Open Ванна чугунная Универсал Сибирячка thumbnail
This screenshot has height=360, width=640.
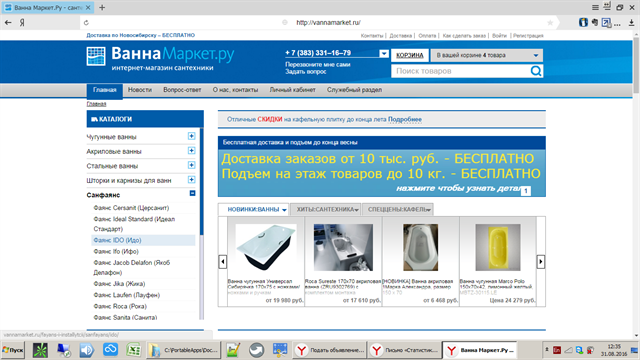point(266,247)
